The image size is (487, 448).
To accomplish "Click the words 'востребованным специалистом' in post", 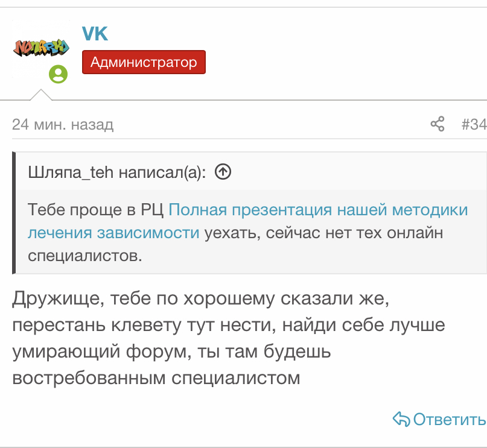I will click(156, 378).
